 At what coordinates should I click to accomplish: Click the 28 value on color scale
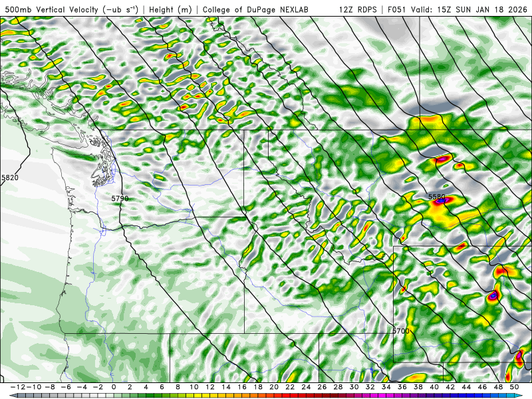click(x=338, y=387)
